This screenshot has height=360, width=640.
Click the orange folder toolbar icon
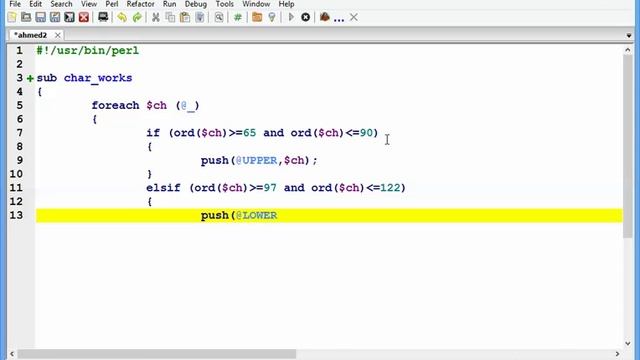pos(257,17)
